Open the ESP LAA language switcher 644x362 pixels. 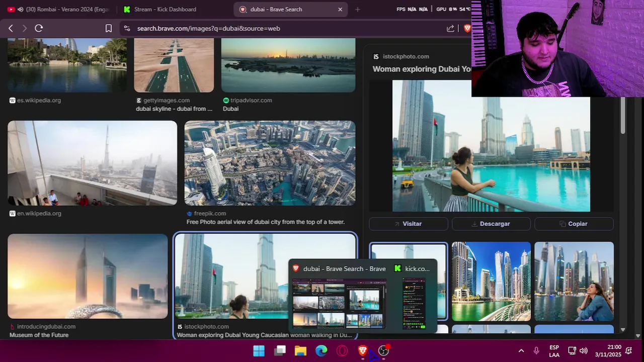tap(554, 351)
